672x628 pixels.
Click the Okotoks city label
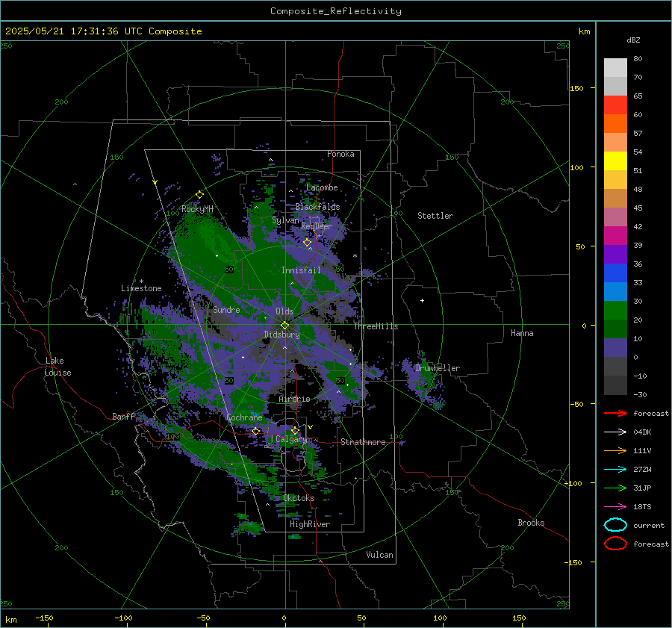[x=299, y=498]
